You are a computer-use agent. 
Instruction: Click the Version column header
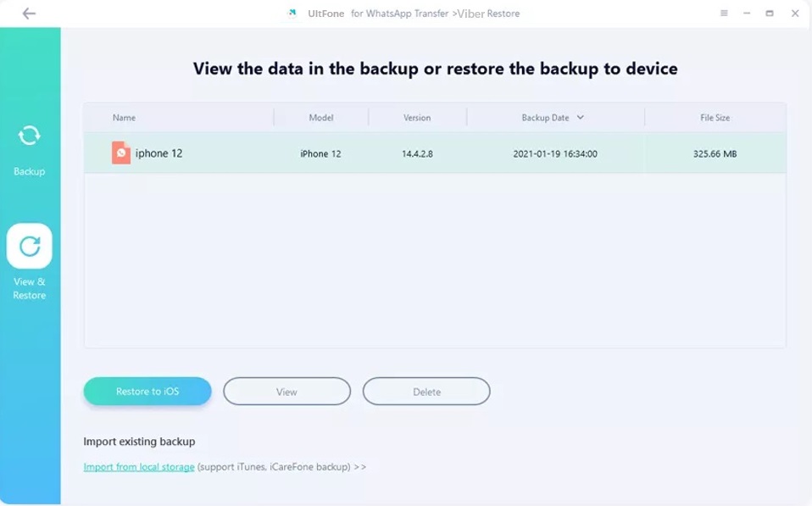(417, 118)
